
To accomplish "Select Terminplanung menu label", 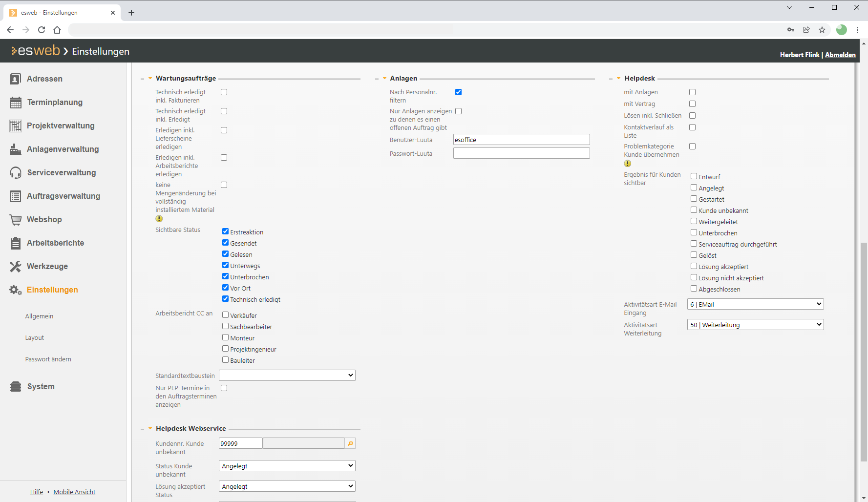I will [x=55, y=102].
